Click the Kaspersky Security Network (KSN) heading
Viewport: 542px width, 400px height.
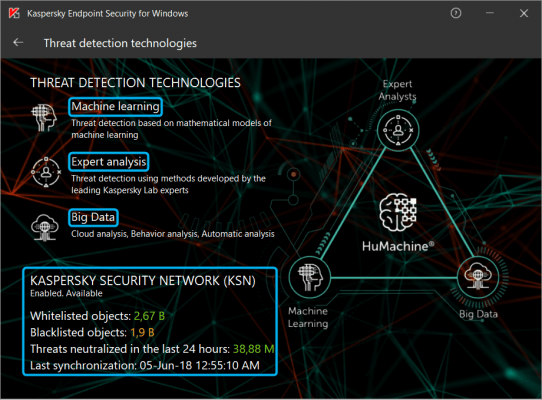143,280
